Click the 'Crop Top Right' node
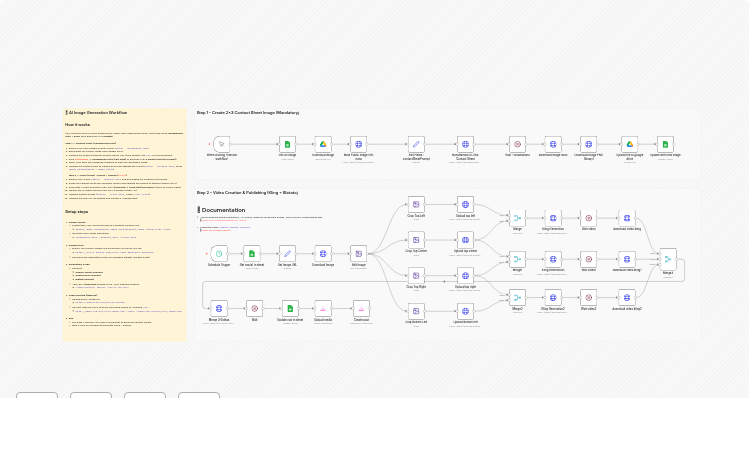749x450 pixels. point(416,275)
